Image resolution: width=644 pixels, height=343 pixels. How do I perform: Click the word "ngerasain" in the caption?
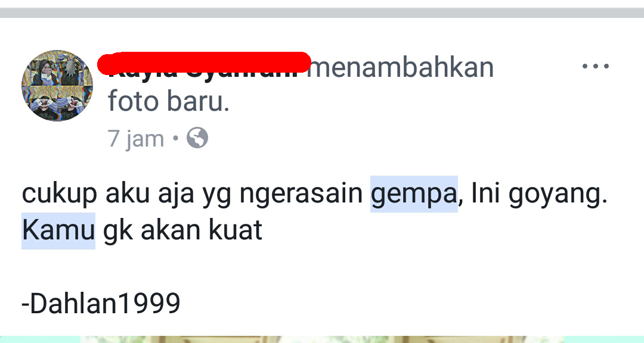pos(301,194)
